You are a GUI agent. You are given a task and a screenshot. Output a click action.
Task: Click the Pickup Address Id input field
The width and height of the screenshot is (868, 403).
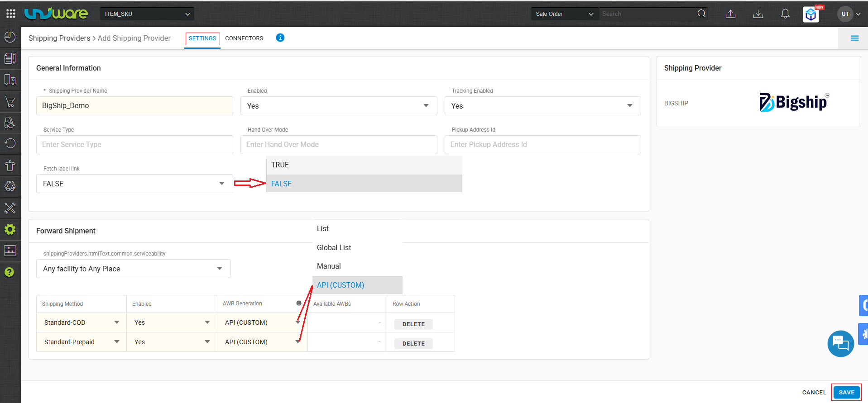coord(542,145)
